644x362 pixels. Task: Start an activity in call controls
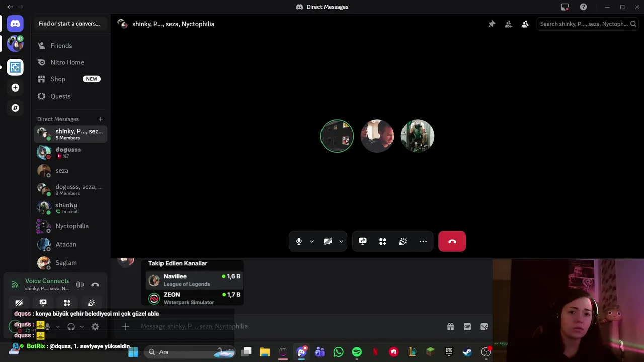(383, 242)
